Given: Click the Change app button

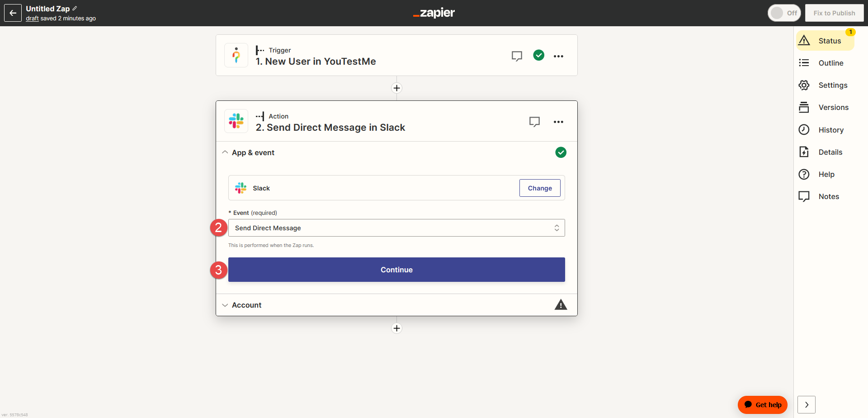Looking at the screenshot, I should click(x=540, y=188).
